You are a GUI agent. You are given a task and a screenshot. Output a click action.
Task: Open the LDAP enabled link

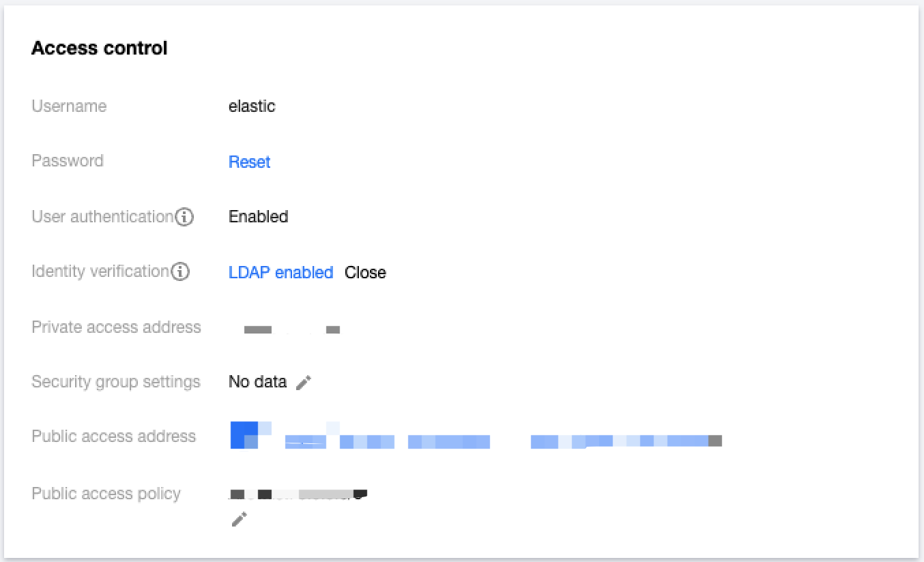[280, 272]
